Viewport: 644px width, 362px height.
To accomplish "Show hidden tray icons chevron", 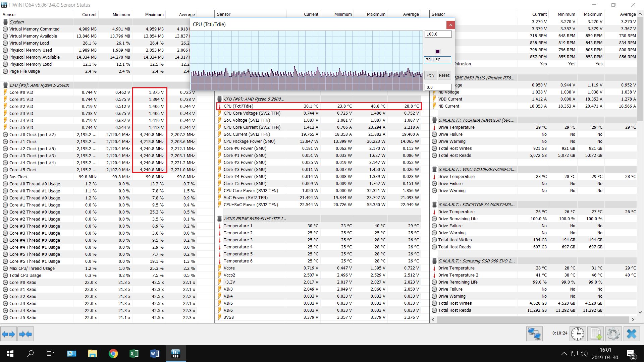I will [564, 354].
